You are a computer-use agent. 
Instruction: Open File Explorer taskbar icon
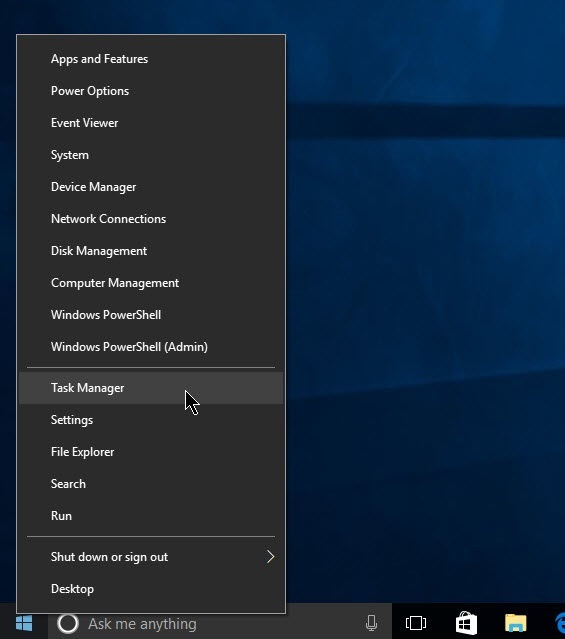point(516,624)
